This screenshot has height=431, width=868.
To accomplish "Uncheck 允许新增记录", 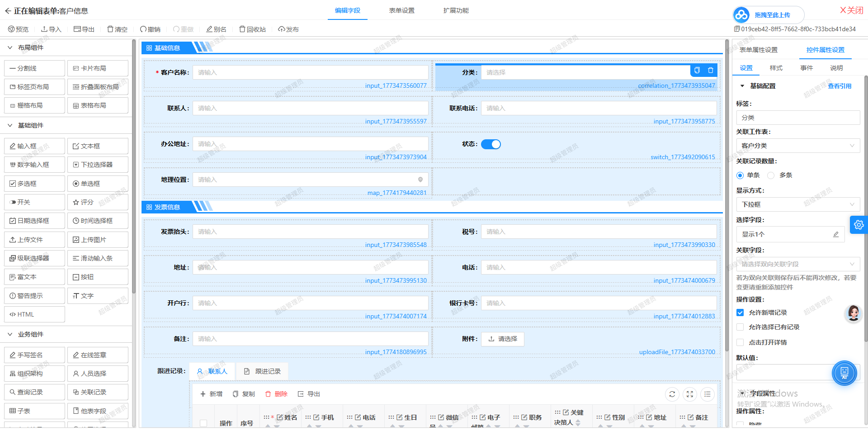I will pos(740,313).
